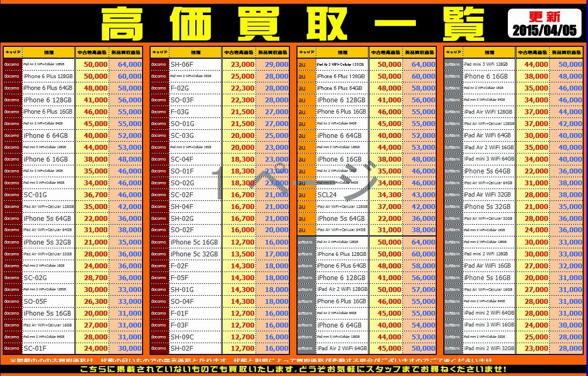Select the SC-03G row label
Screen dimensions: 588x376
[x=195, y=136]
